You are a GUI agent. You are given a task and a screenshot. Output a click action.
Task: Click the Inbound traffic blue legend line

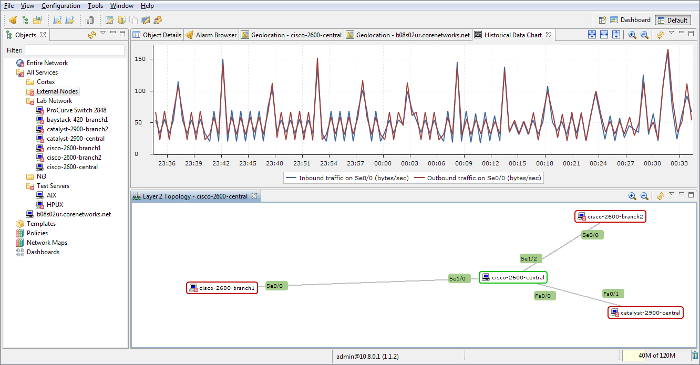[291, 178]
